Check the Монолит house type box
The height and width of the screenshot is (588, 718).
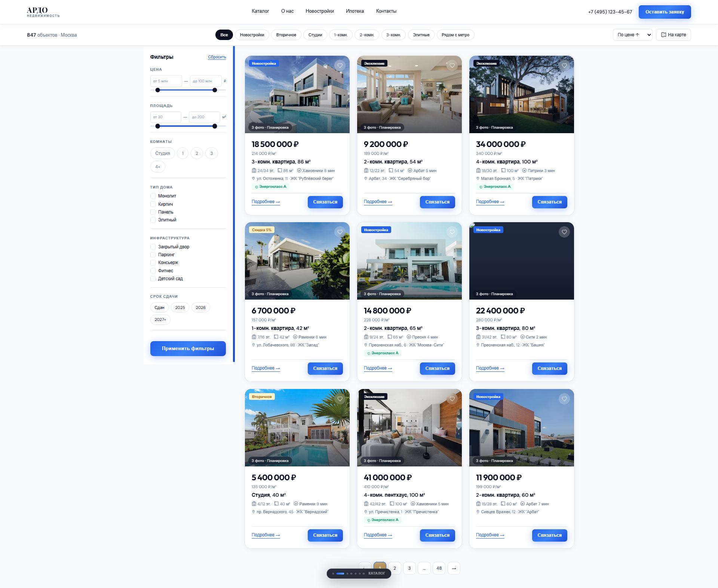pos(153,196)
